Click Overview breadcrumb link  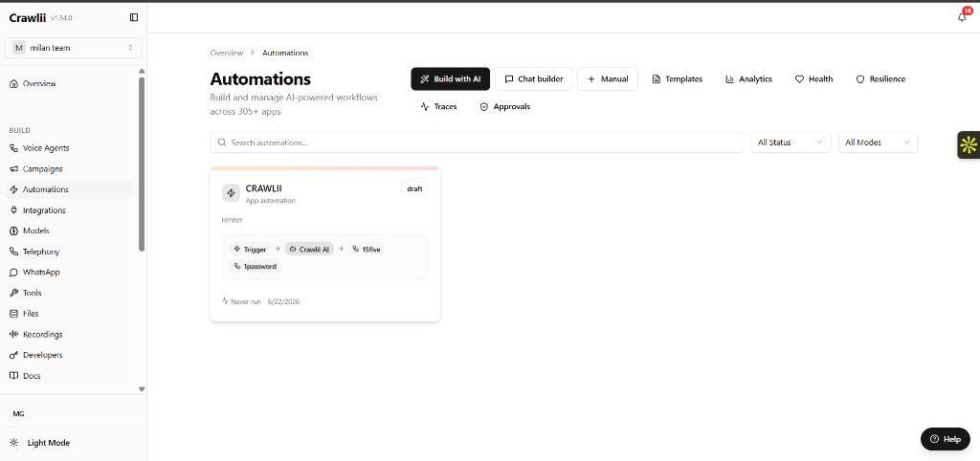click(x=226, y=54)
